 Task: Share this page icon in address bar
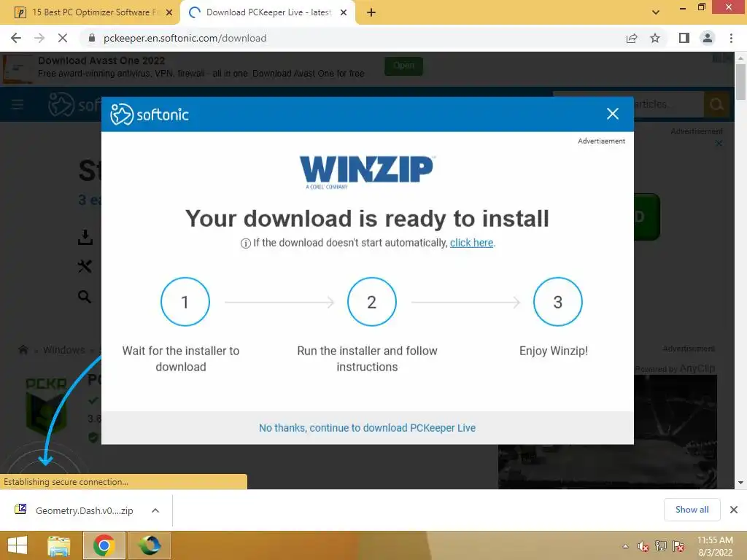pos(632,38)
